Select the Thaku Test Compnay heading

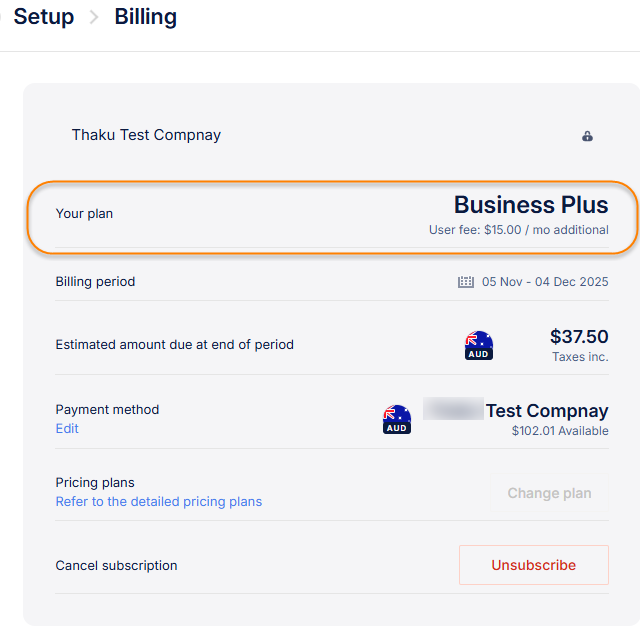point(146,135)
